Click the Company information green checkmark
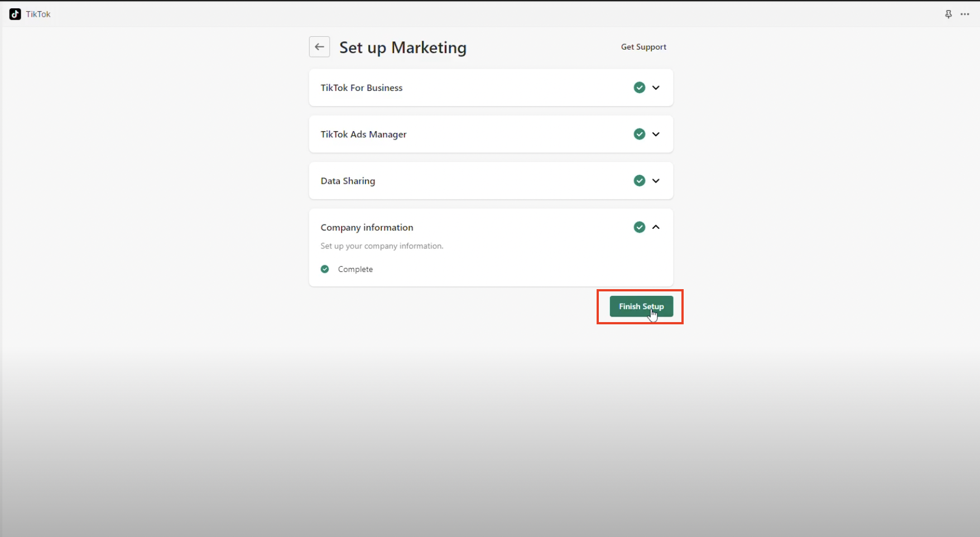The image size is (980, 537). (640, 227)
